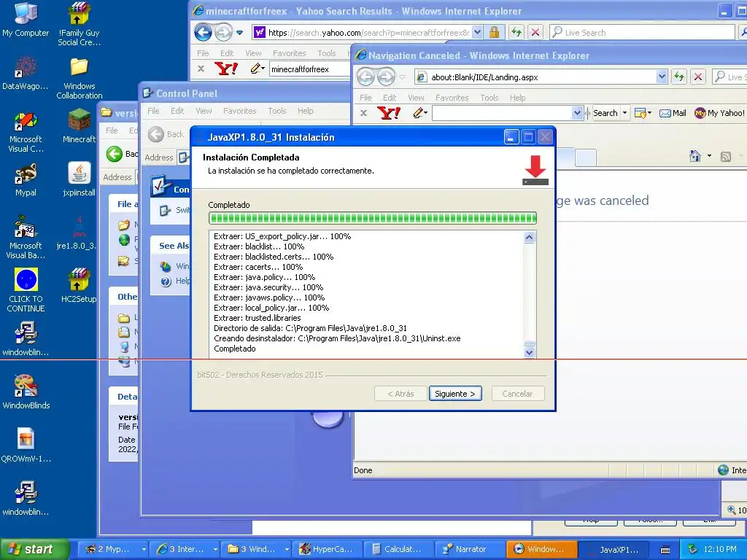
Task: Click minecraftforfreex Yahoo toolbar search field
Action: tap(309, 69)
